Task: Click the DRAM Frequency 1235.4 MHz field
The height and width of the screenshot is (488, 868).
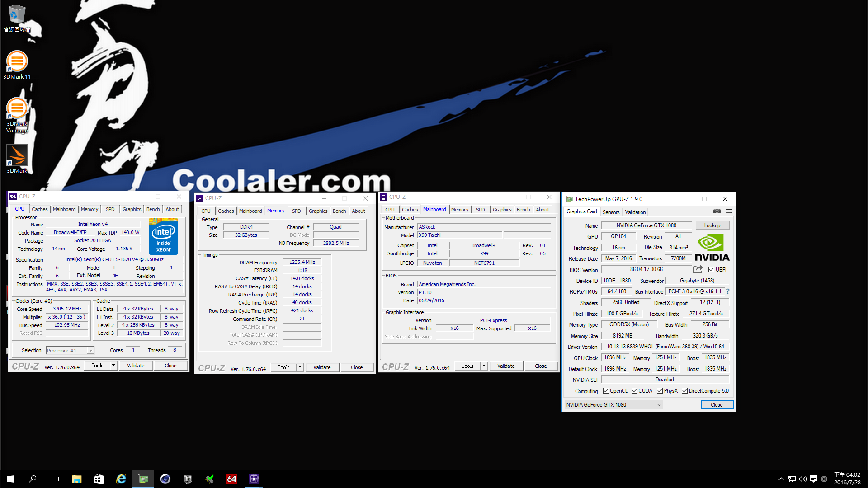Action: (x=302, y=262)
